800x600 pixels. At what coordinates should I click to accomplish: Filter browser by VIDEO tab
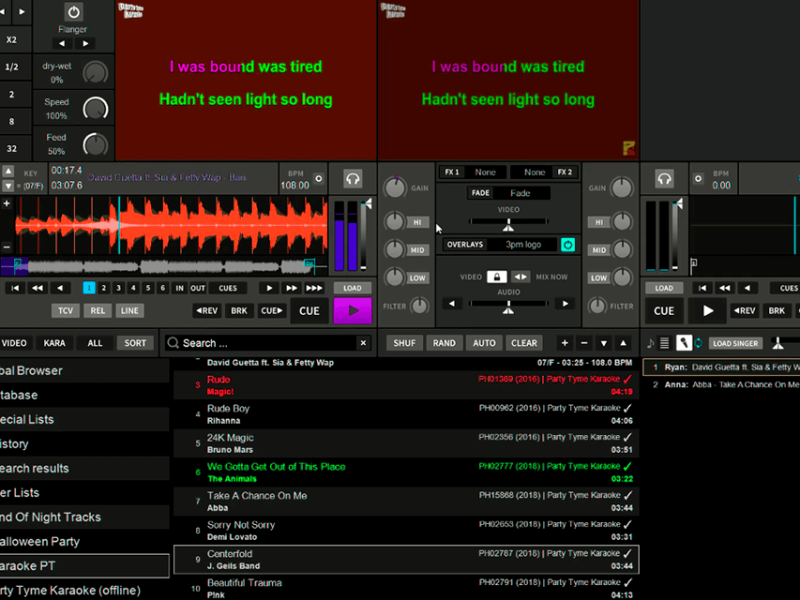tap(14, 343)
